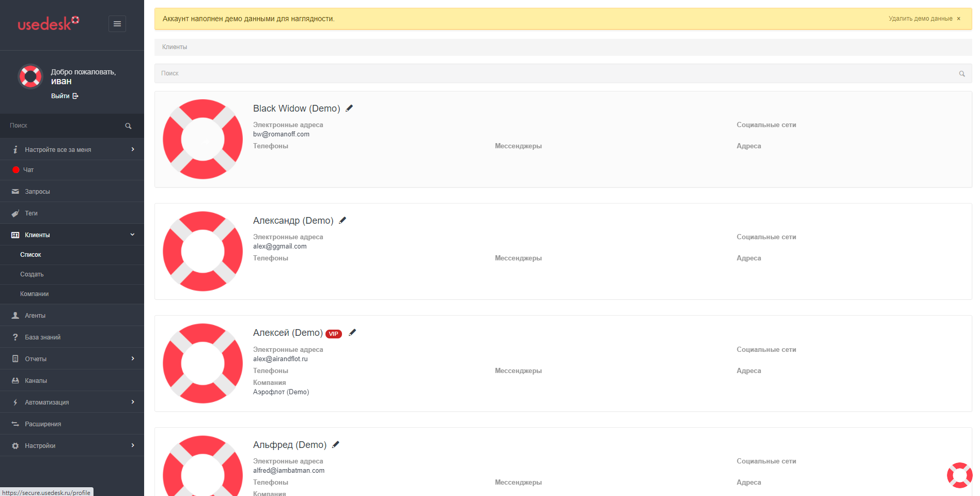Expand the Настройки submenu chevron
The width and height of the screenshot is (980, 496).
(133, 445)
